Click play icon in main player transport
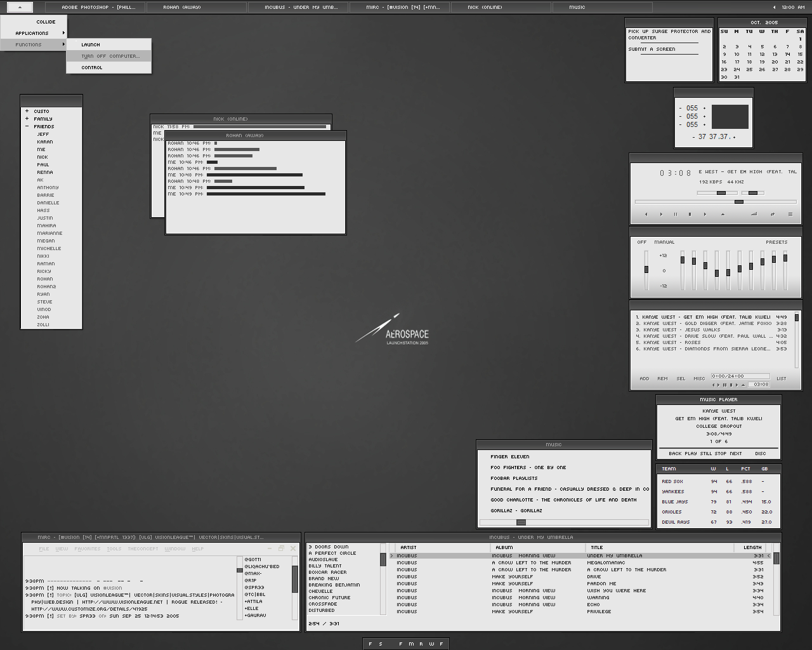The height and width of the screenshot is (650, 812). (x=661, y=214)
